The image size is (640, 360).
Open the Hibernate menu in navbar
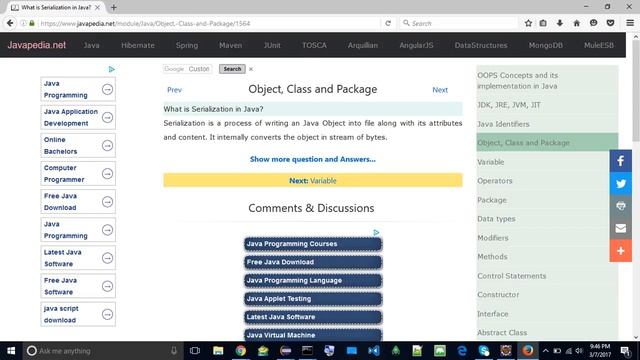click(x=138, y=45)
